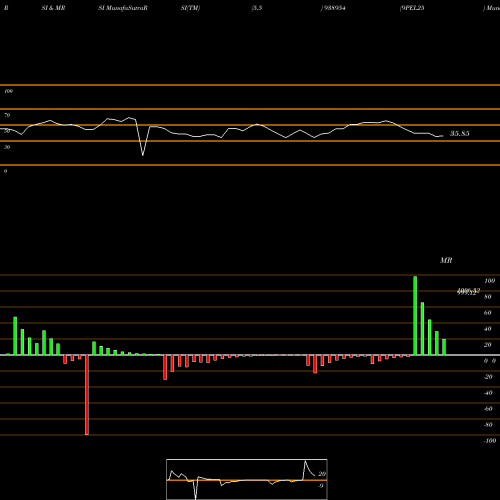Click the '(9PEL25' symbol text

pyautogui.click(x=412, y=8)
